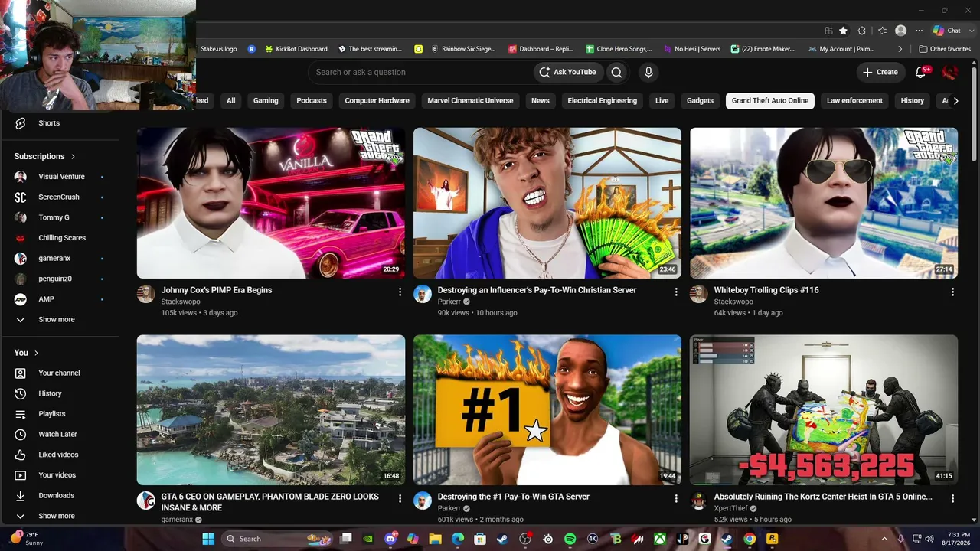Expand the Subscriptions section header
980x551 pixels.
coord(44,156)
